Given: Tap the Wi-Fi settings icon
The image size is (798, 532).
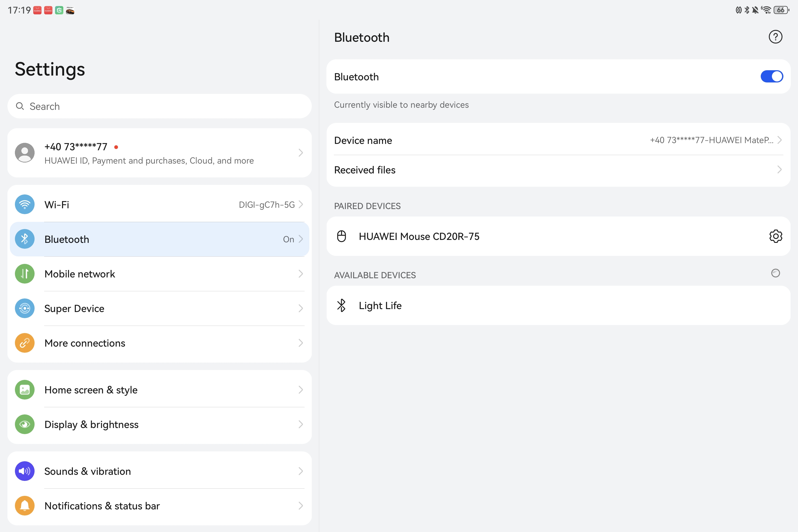Looking at the screenshot, I should pyautogui.click(x=24, y=205).
